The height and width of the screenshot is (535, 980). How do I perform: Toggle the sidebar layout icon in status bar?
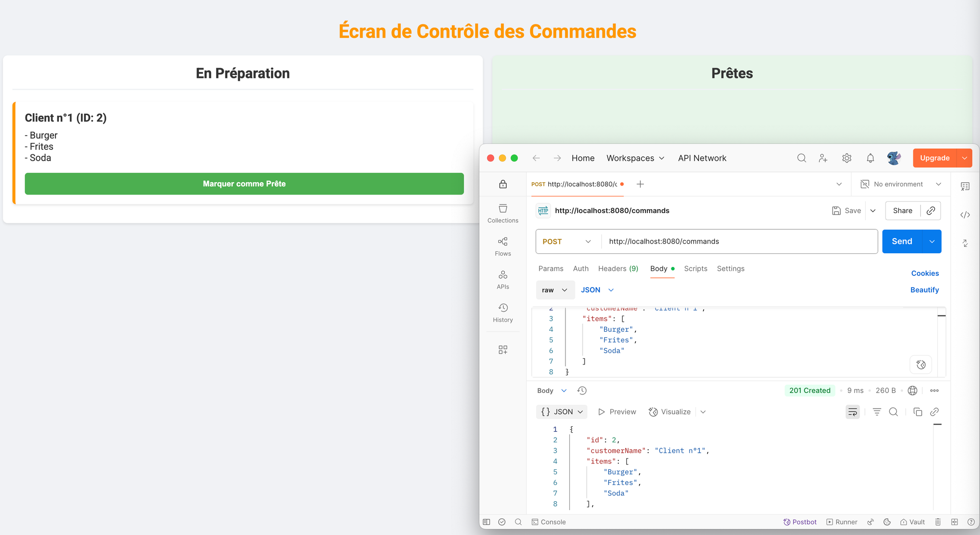487,522
